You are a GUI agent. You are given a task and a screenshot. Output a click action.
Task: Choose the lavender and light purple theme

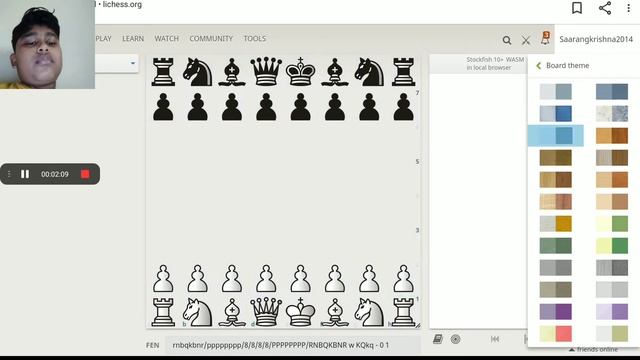coord(612,312)
